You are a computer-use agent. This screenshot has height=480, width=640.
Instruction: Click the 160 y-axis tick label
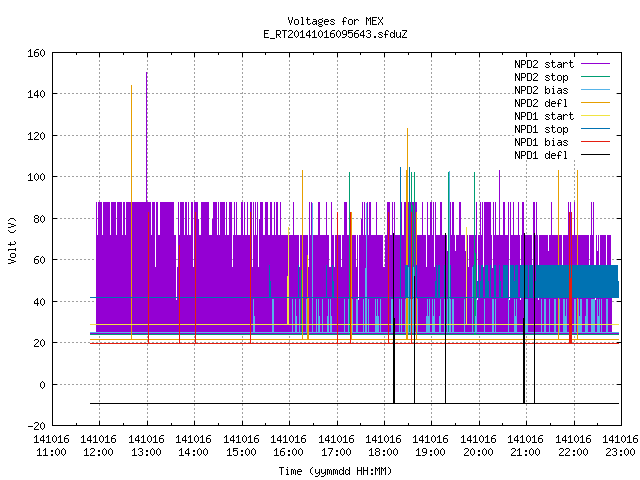click(36, 53)
